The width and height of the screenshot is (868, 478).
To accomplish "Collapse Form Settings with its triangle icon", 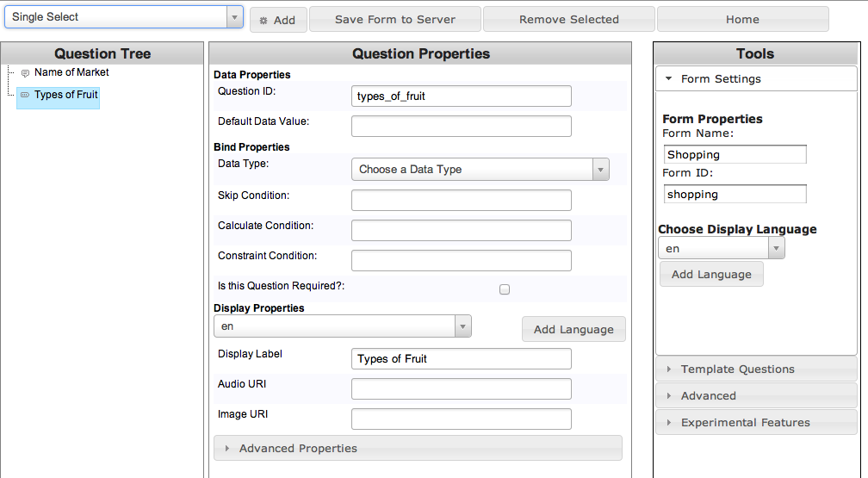I will [x=669, y=78].
